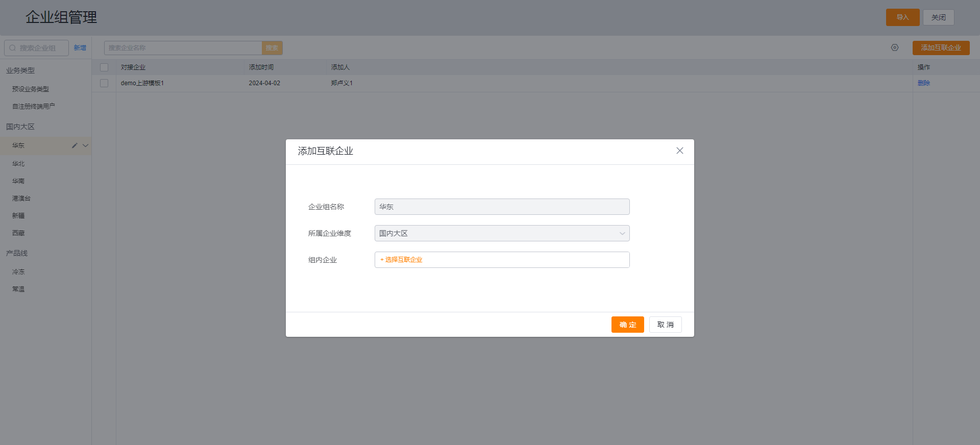
Task: Click the 搜索企业名称 search field
Action: tap(183, 48)
